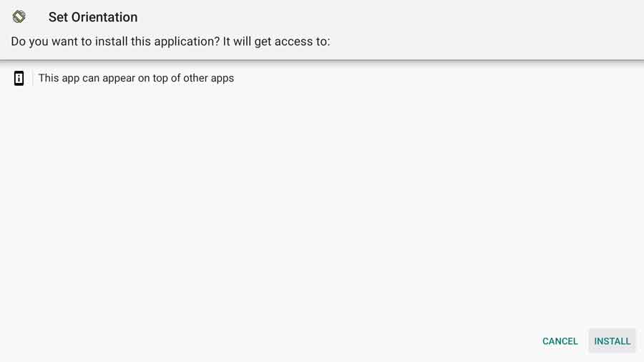Click the install confirmation question text
Image resolution: width=644 pixels, height=362 pixels.
pos(170,41)
